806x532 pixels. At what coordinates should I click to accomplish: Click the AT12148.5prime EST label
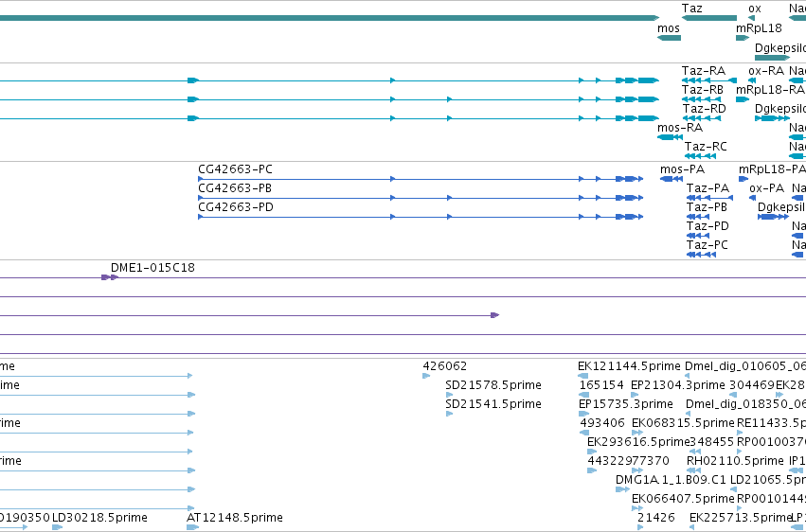(234, 518)
